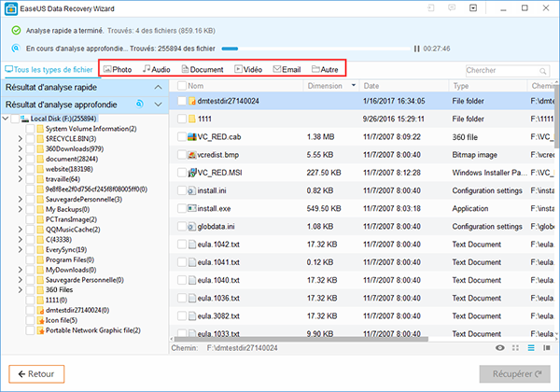Image resolution: width=560 pixels, height=392 pixels.
Task: Select the Portable Network Graphic file(2) tree item
Action: click(x=92, y=330)
